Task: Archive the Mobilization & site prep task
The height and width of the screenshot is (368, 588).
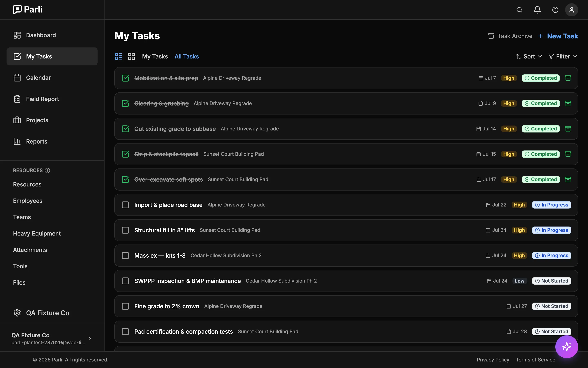Action: pos(568,78)
